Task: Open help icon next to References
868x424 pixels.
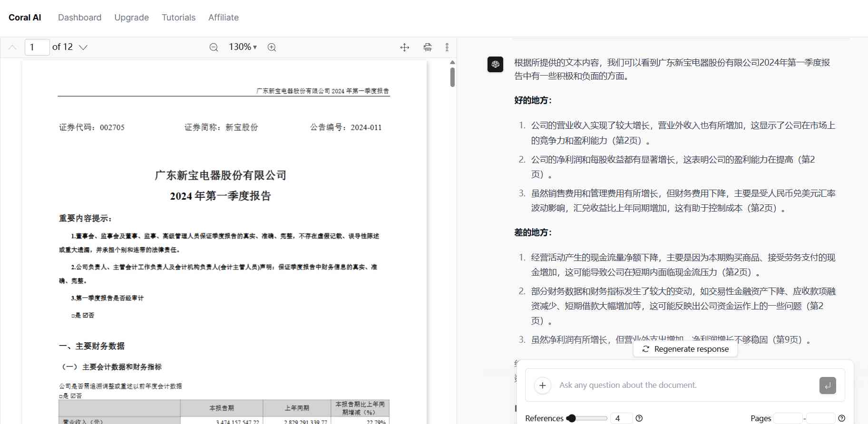Action: coord(639,418)
